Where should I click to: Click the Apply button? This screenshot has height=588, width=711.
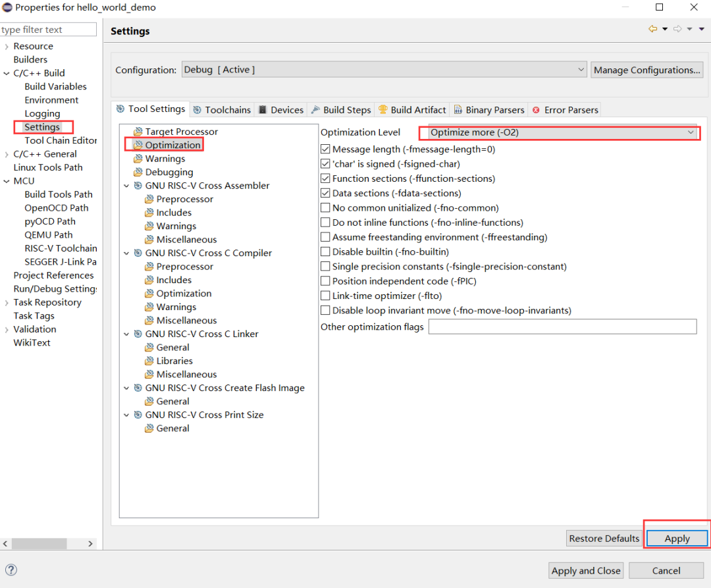tap(677, 538)
